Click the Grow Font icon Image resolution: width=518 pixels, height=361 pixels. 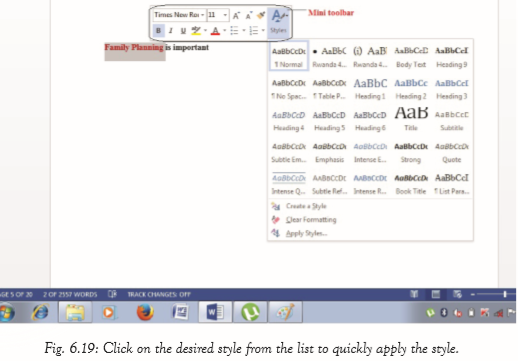tap(236, 15)
